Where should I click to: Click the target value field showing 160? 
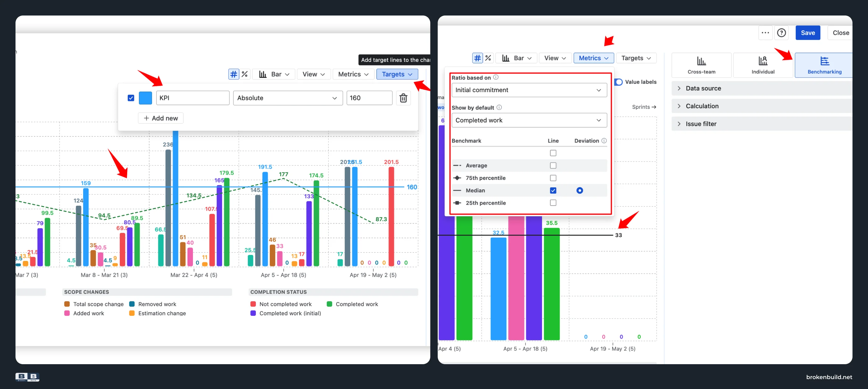coord(369,98)
